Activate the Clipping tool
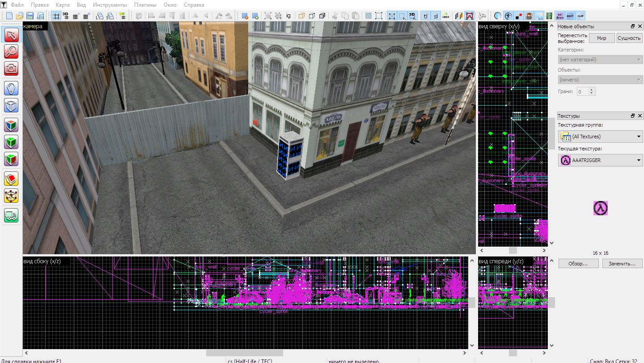The image size is (644, 363). (11, 179)
